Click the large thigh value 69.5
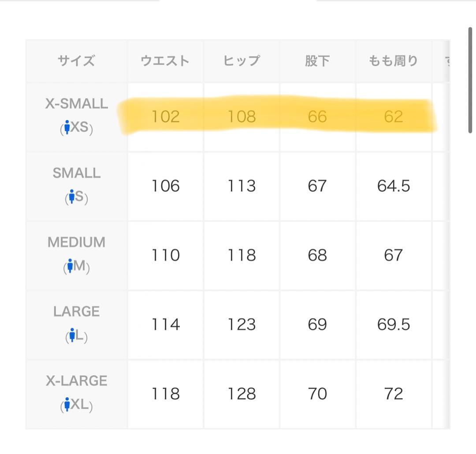Viewport: 476px width, 454px height. pos(393,325)
